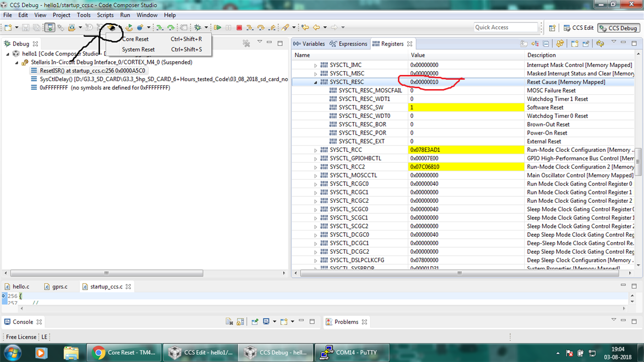644x362 pixels.
Task: Click the Suspend pause icon
Action: 228,27
